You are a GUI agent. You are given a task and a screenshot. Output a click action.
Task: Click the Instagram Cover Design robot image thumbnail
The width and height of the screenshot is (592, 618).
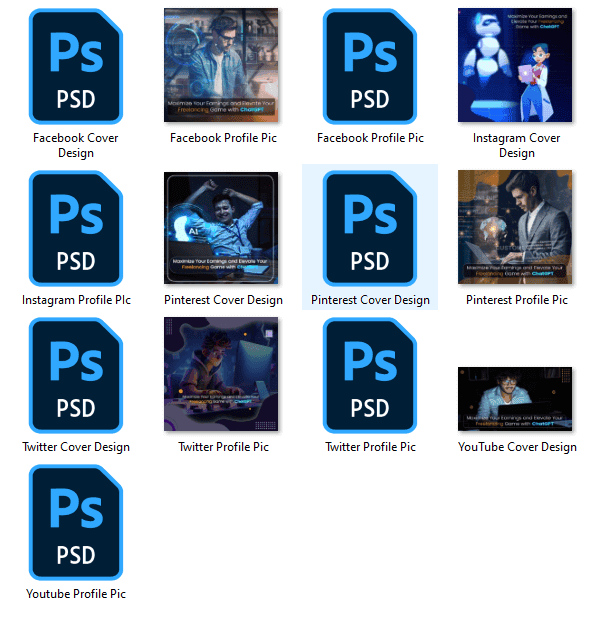point(515,65)
